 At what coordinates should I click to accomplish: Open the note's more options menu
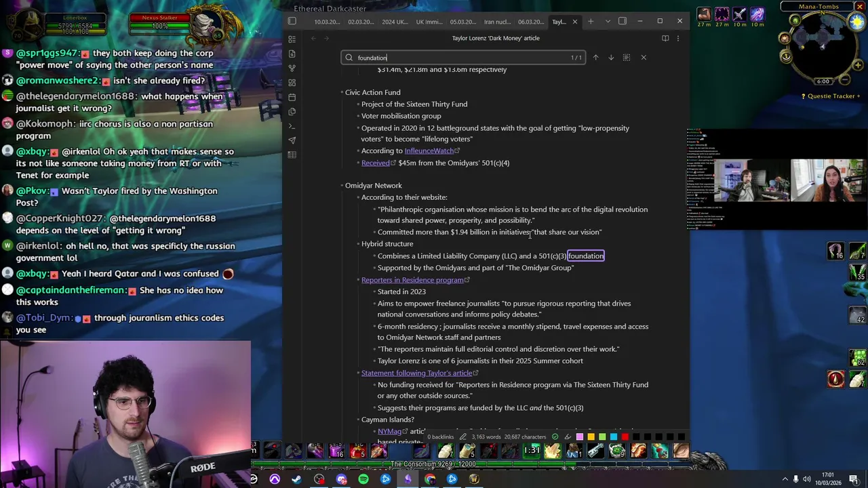coord(677,38)
